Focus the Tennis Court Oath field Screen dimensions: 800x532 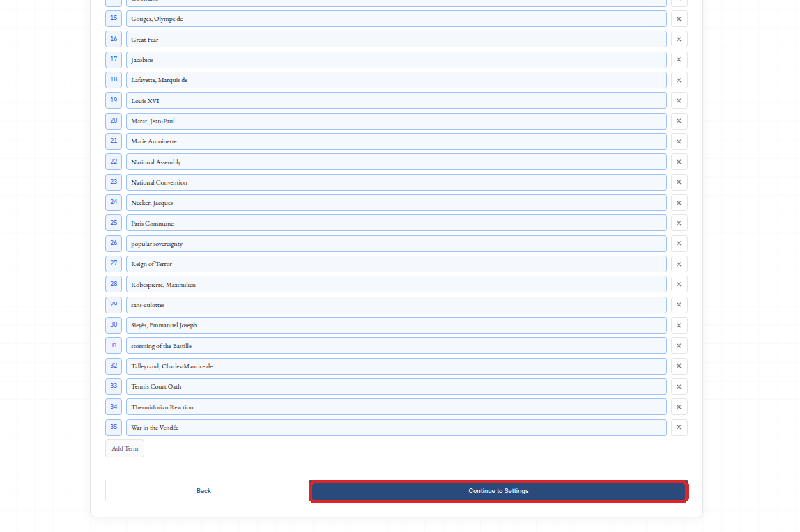click(x=397, y=386)
